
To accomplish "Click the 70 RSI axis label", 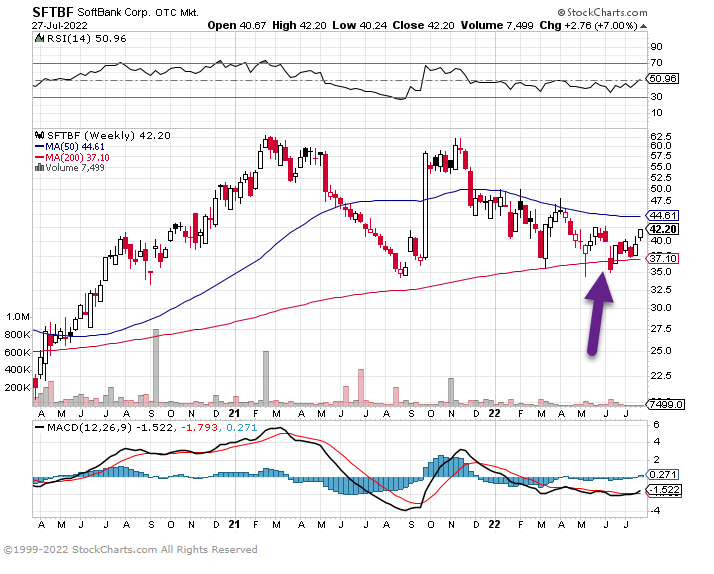I will point(656,63).
